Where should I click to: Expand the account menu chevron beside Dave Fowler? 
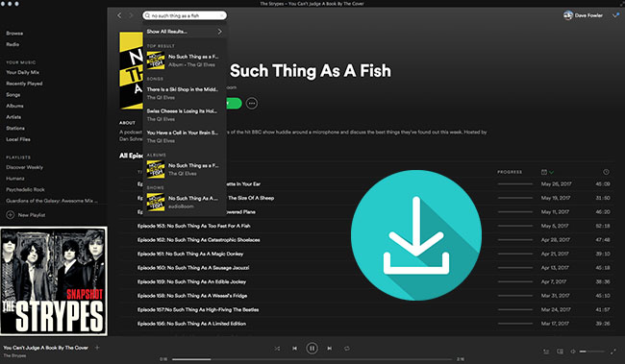[x=615, y=15]
